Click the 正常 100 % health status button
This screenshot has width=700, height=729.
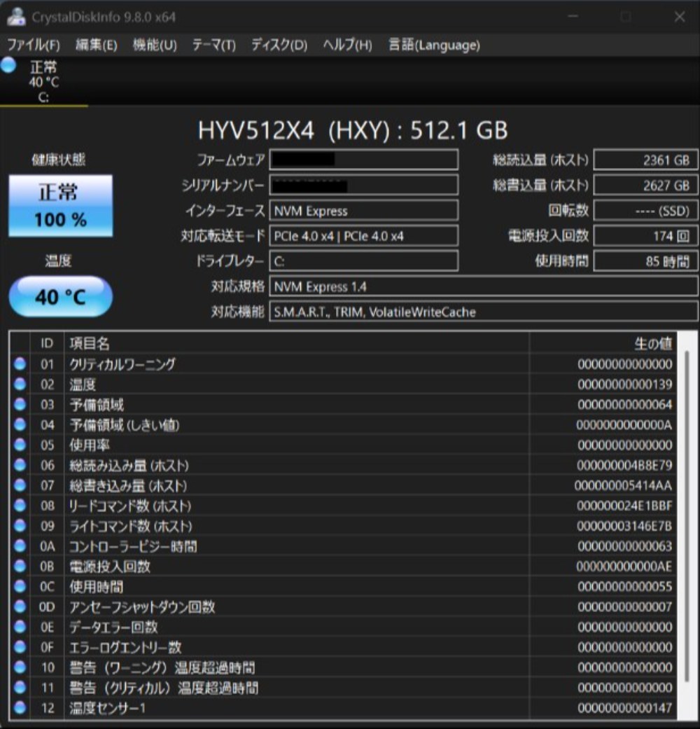coord(60,205)
